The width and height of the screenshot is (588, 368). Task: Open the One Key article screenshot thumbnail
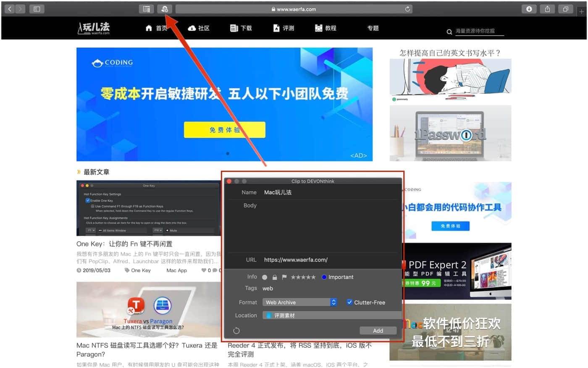click(149, 208)
